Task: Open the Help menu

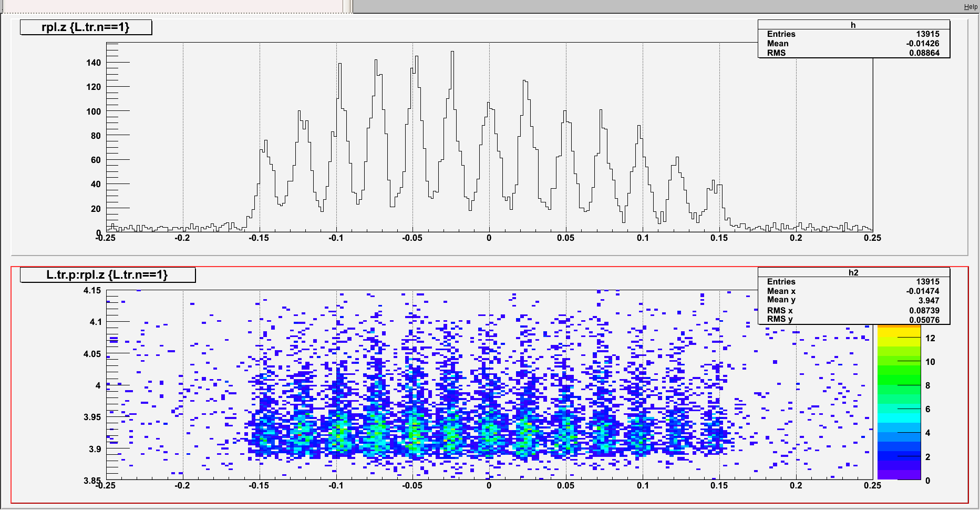Action: [971, 7]
